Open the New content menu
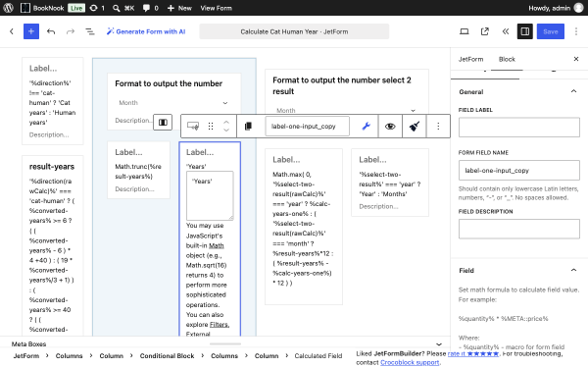The width and height of the screenshot is (588, 368). point(179,8)
